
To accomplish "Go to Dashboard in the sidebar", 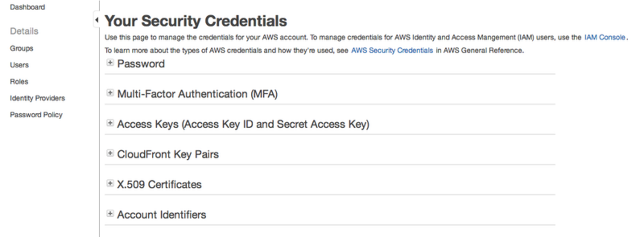I will [27, 7].
